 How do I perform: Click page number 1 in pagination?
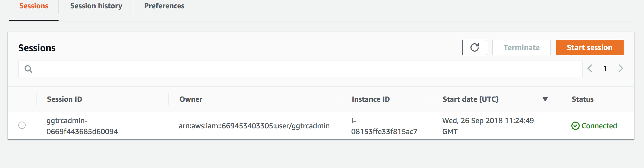coord(605,69)
